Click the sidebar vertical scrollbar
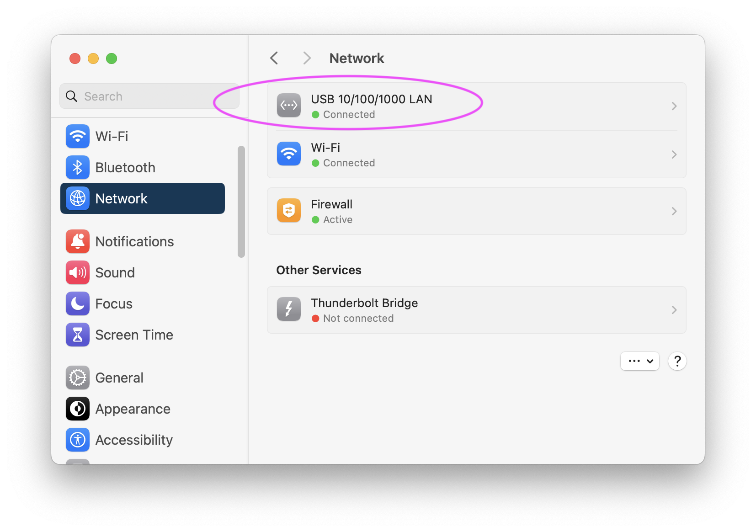756x532 pixels. (241, 202)
